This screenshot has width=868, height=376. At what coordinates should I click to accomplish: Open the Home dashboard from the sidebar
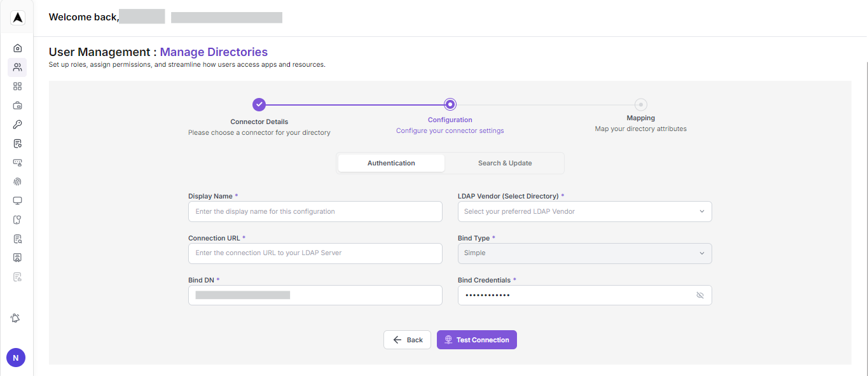click(17, 48)
